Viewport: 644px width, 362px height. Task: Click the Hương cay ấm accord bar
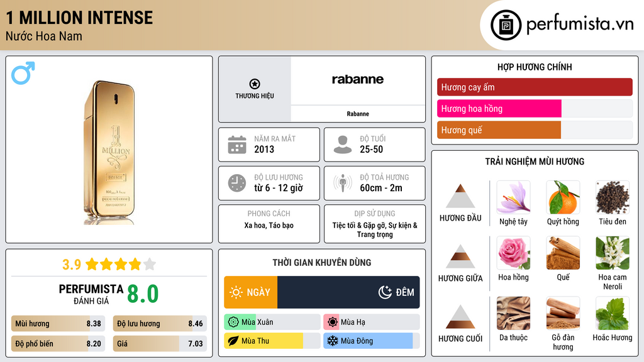[x=535, y=87]
